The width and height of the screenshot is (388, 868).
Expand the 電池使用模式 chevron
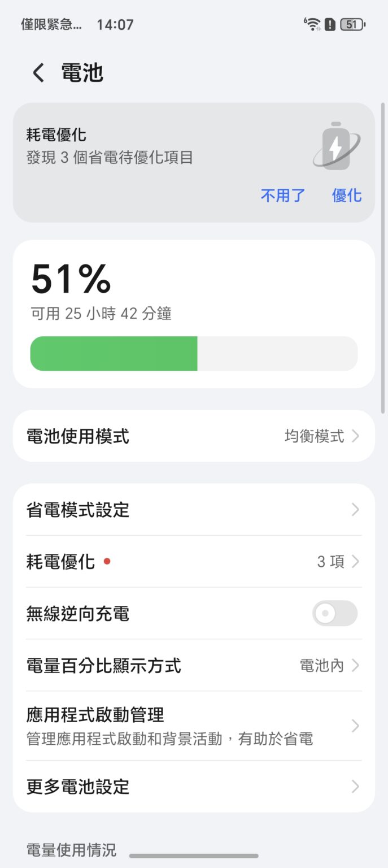point(355,436)
